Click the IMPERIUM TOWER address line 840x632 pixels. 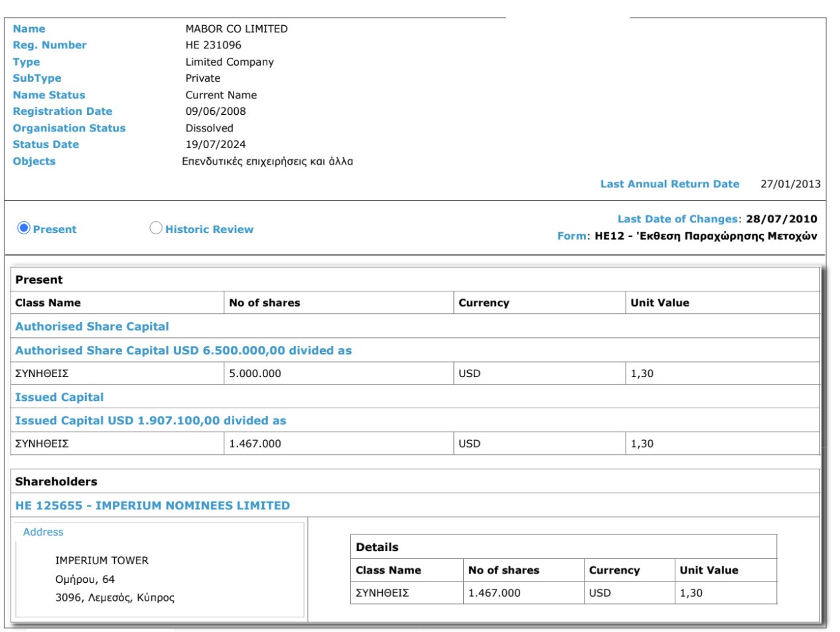[x=102, y=560]
